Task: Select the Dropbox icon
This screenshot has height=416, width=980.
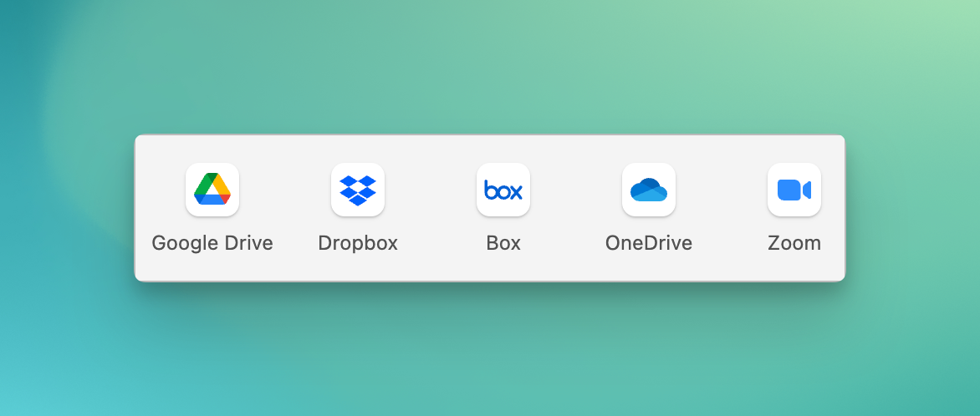Action: pyautogui.click(x=358, y=190)
